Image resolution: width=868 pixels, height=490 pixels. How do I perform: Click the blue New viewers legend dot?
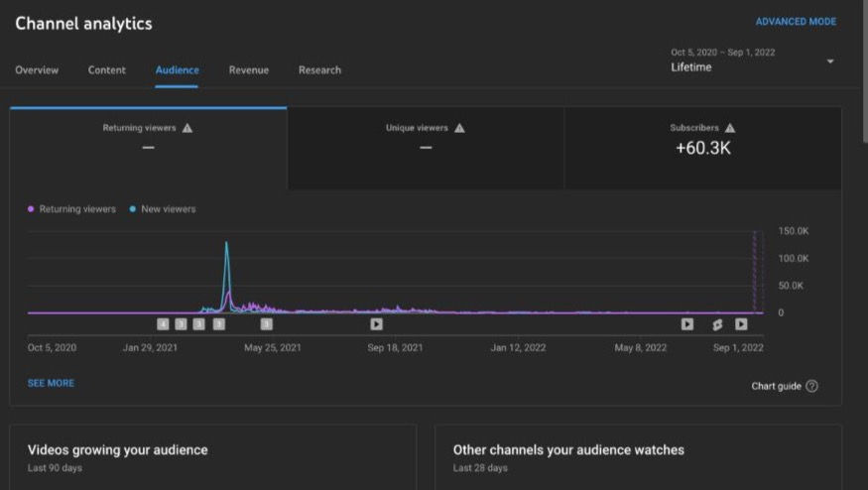[x=132, y=208]
